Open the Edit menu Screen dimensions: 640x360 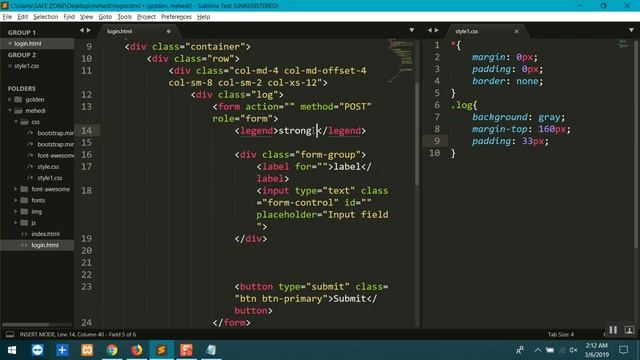click(22, 17)
